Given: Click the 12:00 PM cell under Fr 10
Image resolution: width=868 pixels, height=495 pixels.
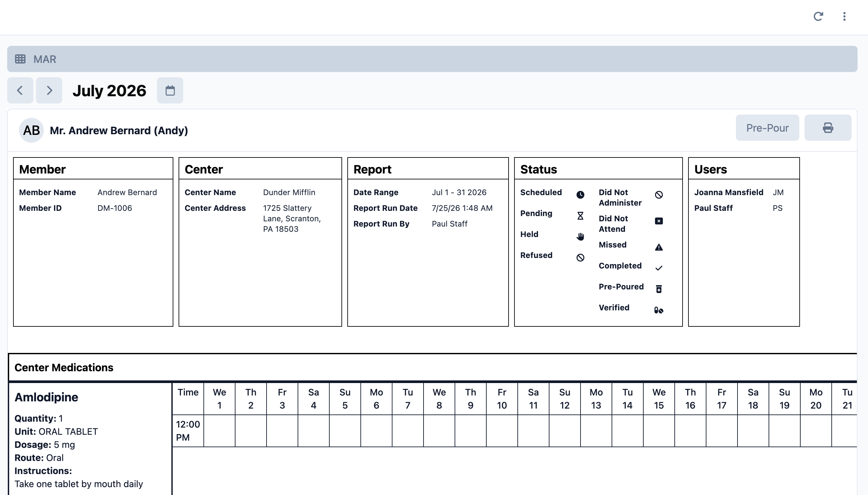Looking at the screenshot, I should coord(502,431).
